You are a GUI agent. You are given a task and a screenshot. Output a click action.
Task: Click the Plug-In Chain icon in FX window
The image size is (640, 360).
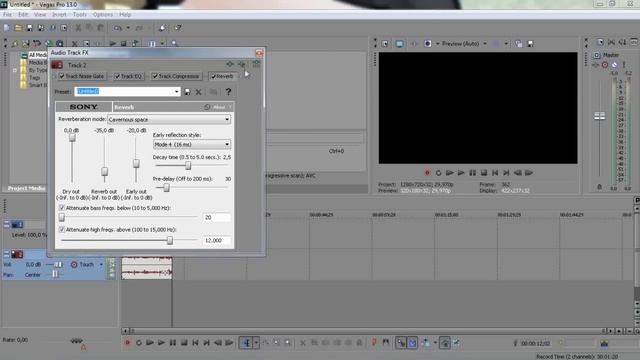point(231,64)
